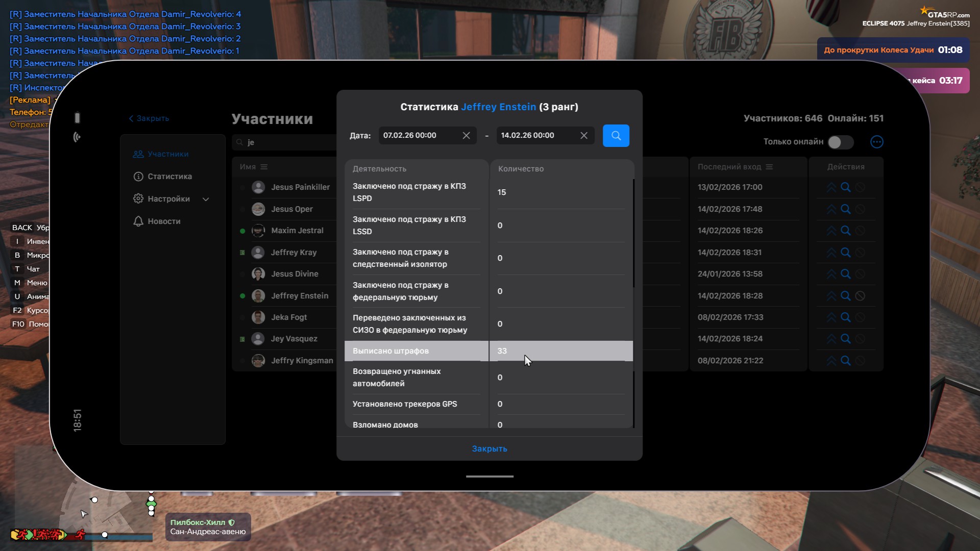Click promote arrows in Jeffrey Enstein row
The width and height of the screenshot is (980, 551).
(831, 296)
